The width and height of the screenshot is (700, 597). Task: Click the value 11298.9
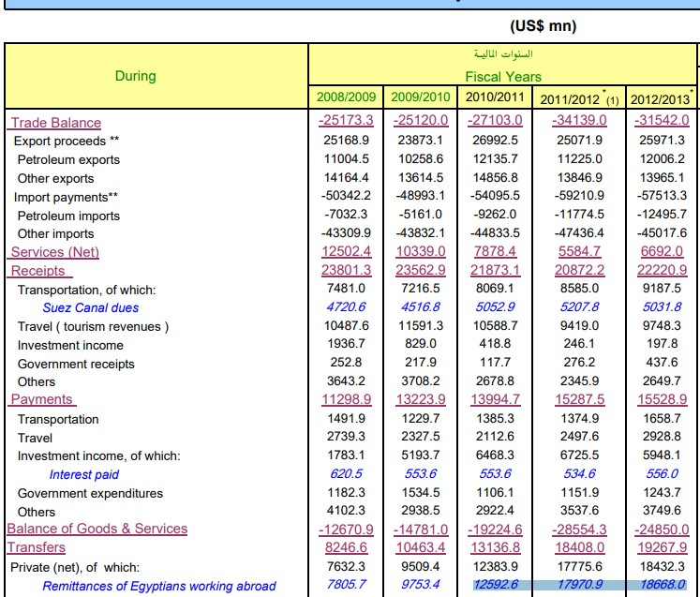tap(346, 398)
